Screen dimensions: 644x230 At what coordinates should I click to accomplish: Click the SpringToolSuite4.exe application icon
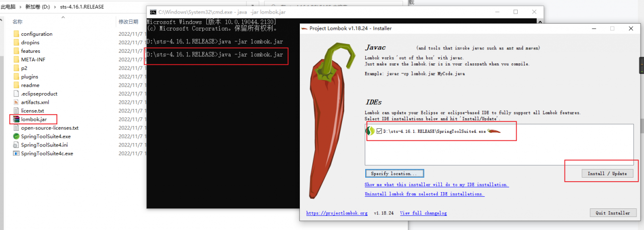(16, 136)
